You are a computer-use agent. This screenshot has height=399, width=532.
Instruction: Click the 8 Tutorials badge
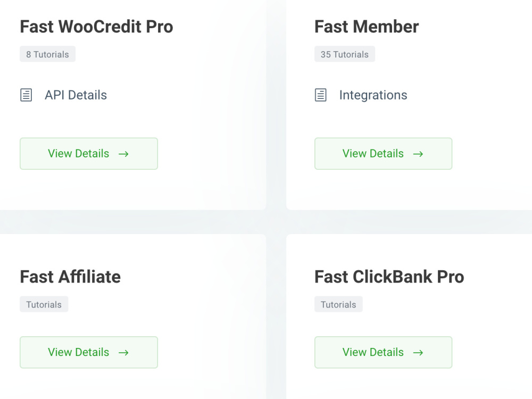click(47, 54)
